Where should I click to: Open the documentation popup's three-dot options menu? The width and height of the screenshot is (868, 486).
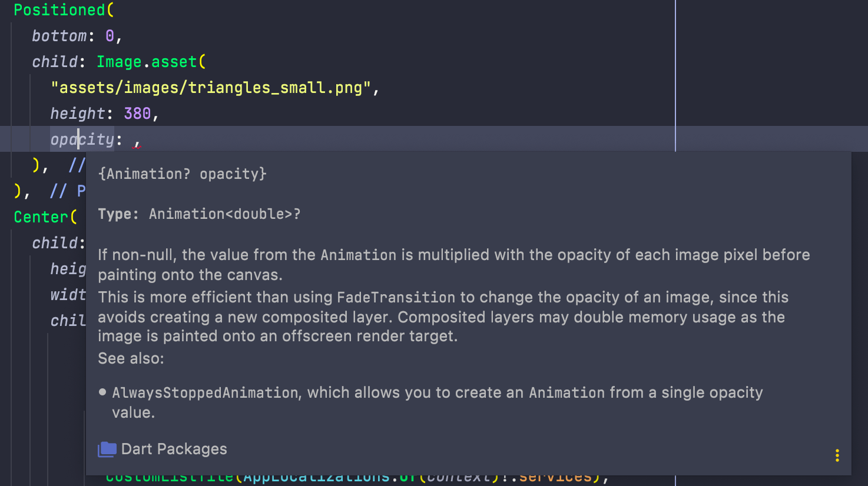click(837, 455)
